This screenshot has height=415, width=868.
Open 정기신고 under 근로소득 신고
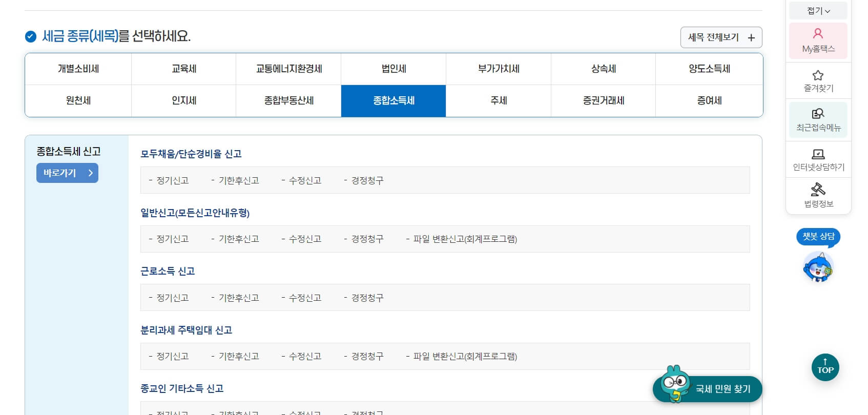172,298
